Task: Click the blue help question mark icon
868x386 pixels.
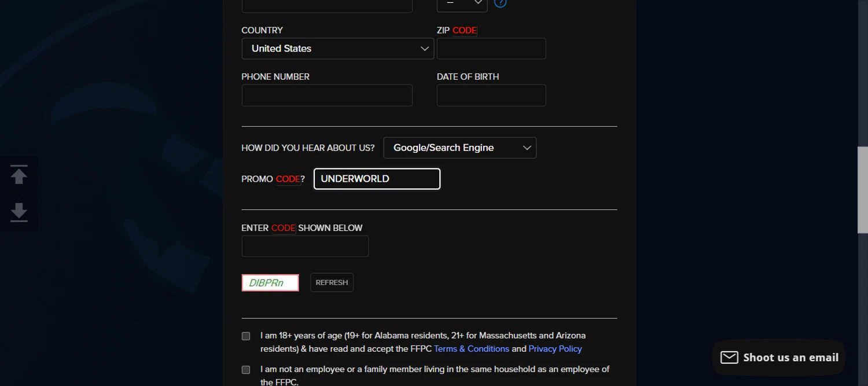Action: tap(501, 3)
